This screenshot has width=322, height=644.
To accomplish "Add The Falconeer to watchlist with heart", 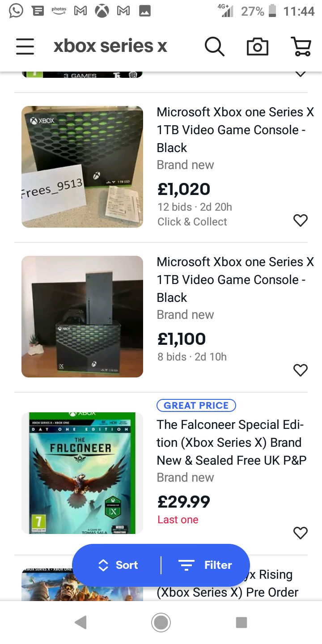I will pos(301,533).
